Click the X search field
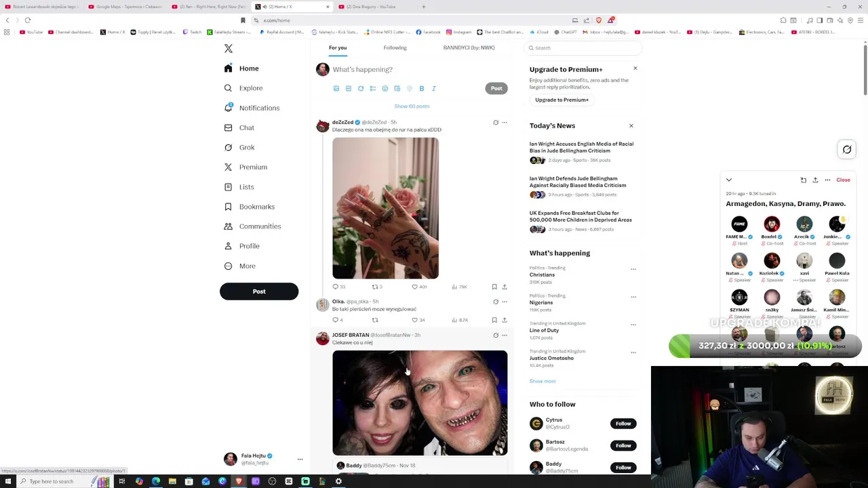Screen dimensions: 868x488 tap(584, 48)
